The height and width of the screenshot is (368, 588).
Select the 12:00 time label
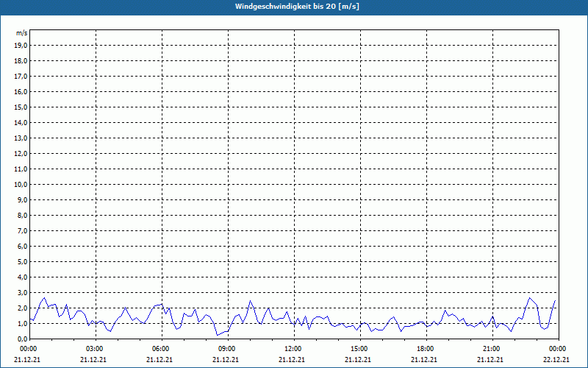(292, 348)
